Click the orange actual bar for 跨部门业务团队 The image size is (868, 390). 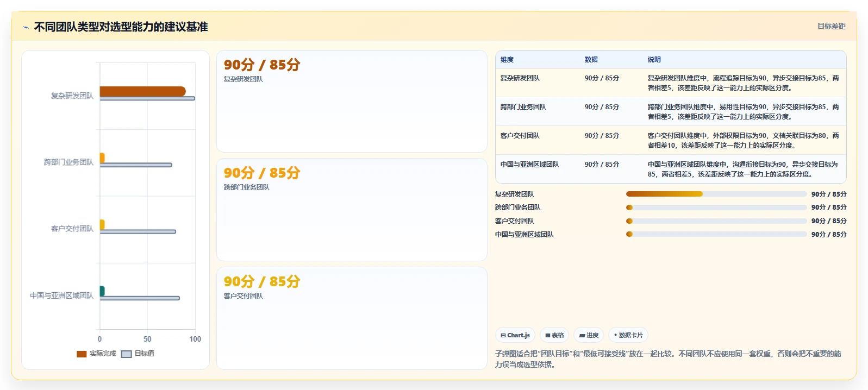click(102, 158)
